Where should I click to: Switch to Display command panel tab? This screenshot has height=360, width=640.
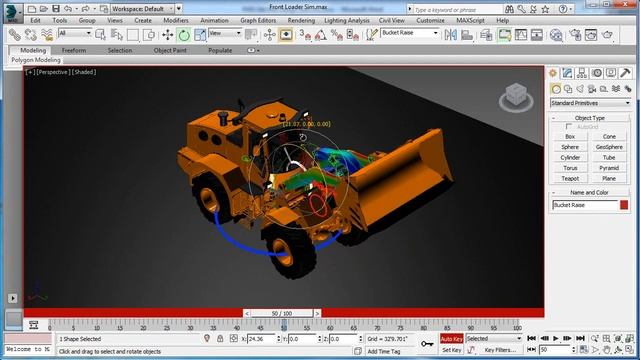pos(611,73)
